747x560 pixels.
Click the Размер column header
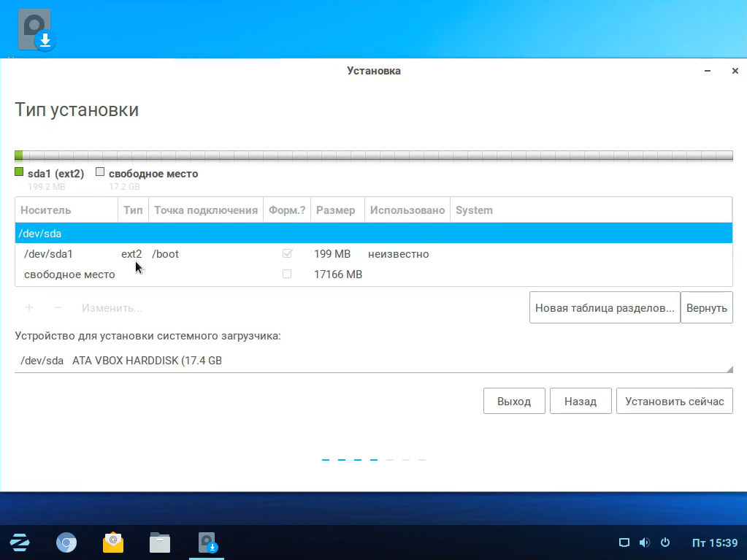336,210
